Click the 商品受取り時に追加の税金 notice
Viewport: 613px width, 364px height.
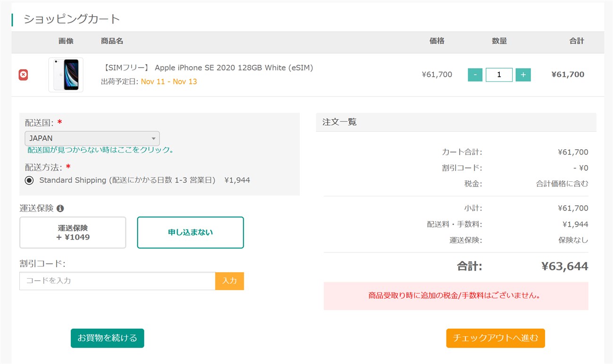tap(456, 296)
